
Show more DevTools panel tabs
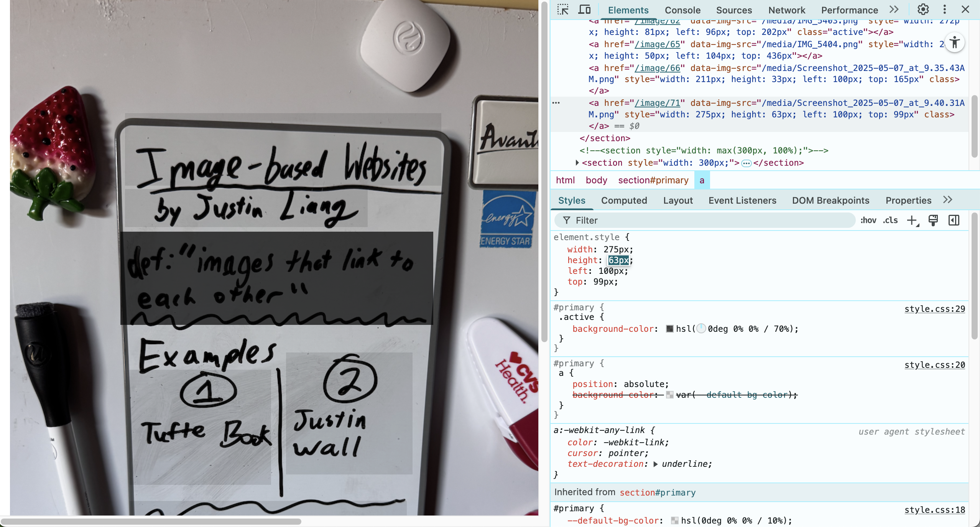pyautogui.click(x=894, y=10)
